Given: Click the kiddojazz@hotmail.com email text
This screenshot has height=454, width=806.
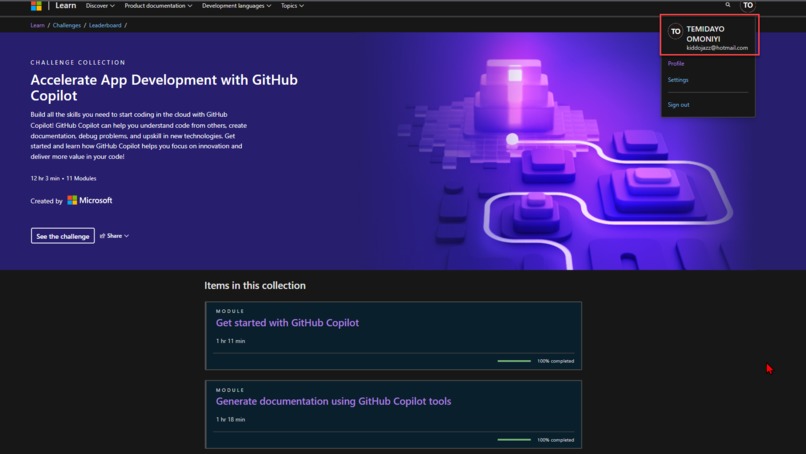Looking at the screenshot, I should tap(717, 48).
